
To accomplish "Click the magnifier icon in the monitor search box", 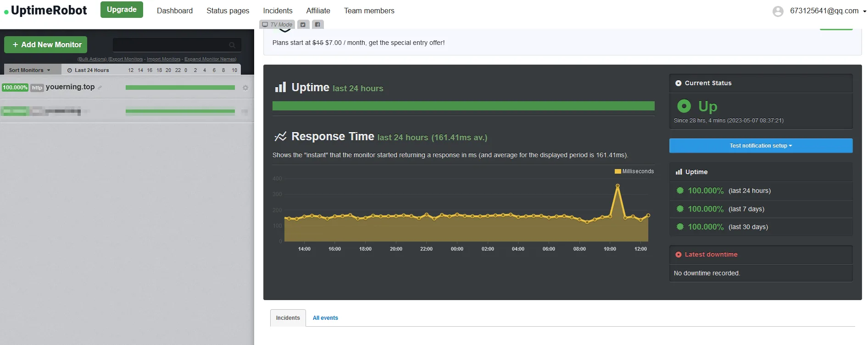I will pos(232,45).
